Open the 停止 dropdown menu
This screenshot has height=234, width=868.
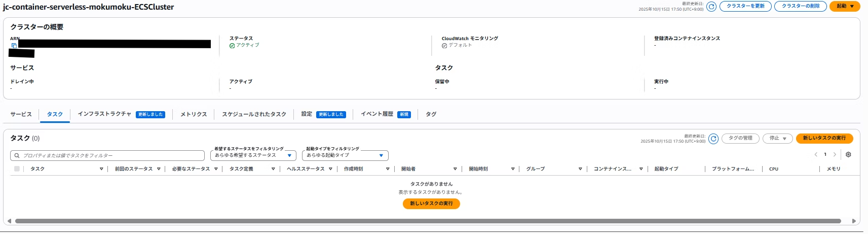click(777, 139)
